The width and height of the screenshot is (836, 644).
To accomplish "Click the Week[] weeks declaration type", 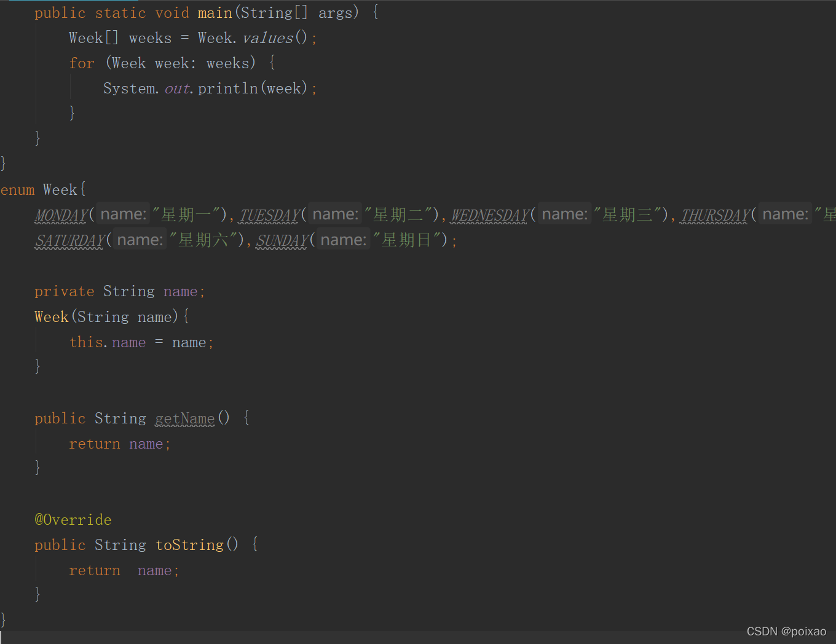I will click(x=93, y=38).
